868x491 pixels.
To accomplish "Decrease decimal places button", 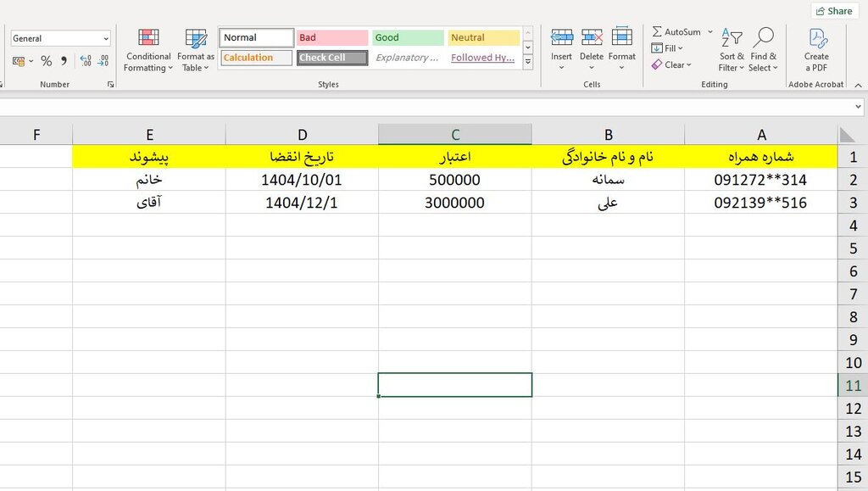I will (103, 61).
